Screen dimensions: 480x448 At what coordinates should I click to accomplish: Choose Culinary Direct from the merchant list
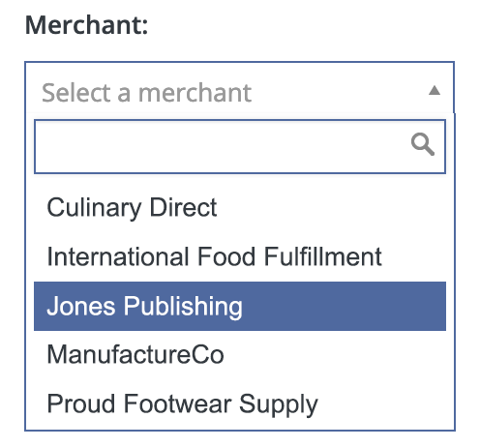(x=240, y=208)
